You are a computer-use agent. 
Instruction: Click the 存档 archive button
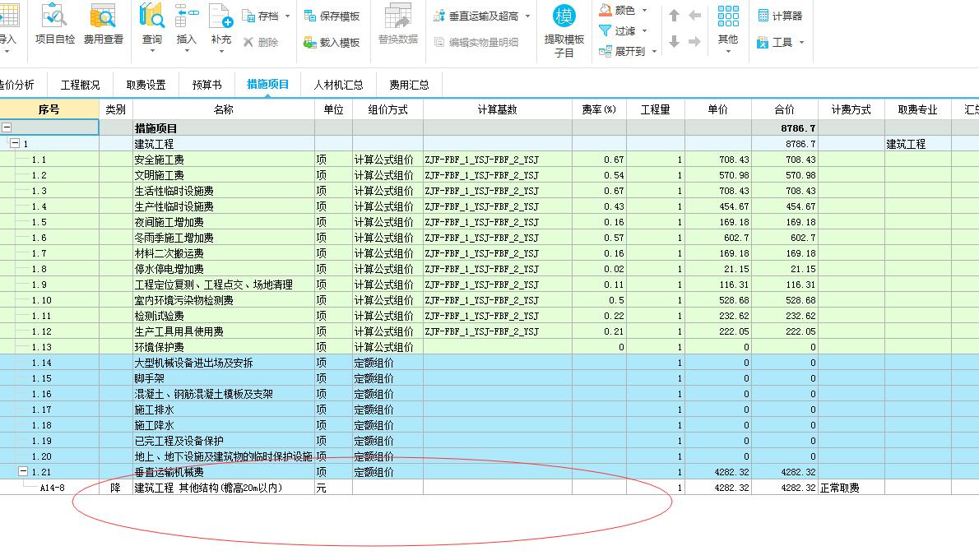tap(261, 16)
